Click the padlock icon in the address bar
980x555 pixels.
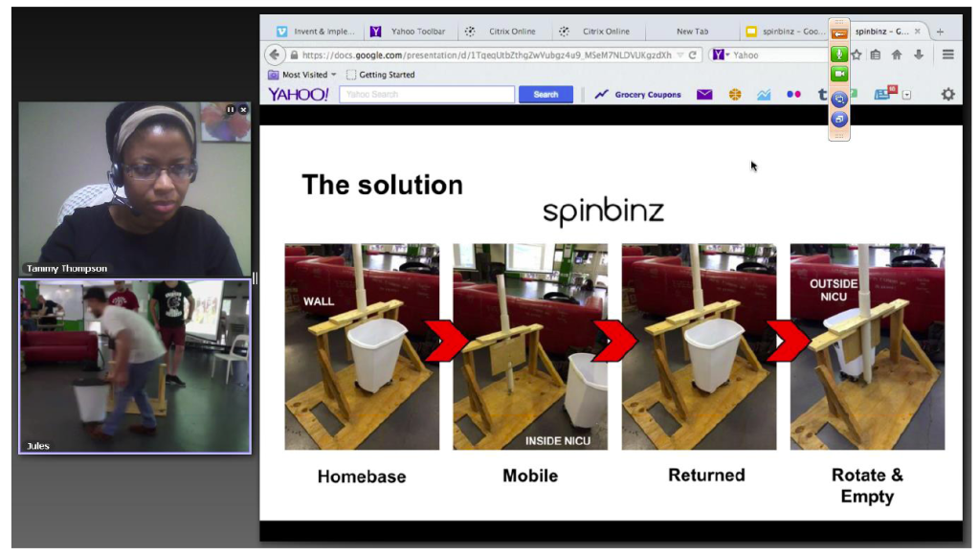294,55
